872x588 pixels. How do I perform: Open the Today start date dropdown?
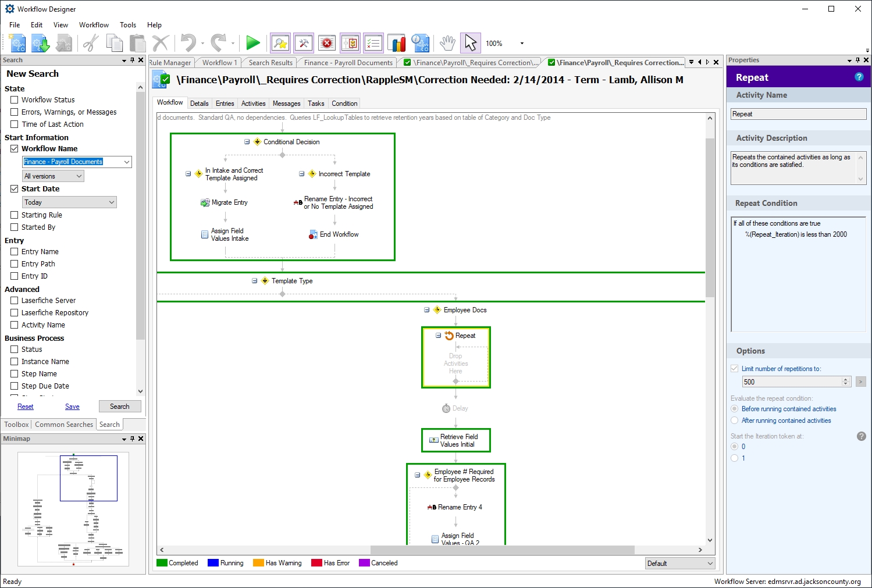pos(112,202)
